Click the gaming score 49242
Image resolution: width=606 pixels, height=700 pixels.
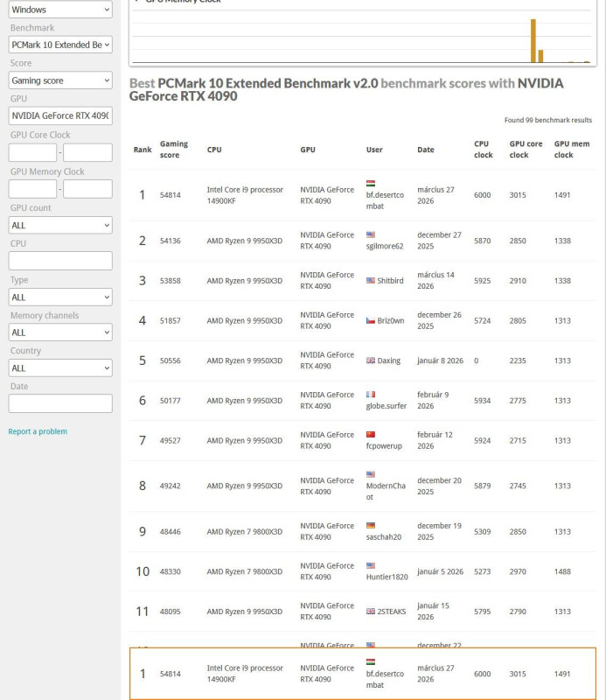point(170,486)
